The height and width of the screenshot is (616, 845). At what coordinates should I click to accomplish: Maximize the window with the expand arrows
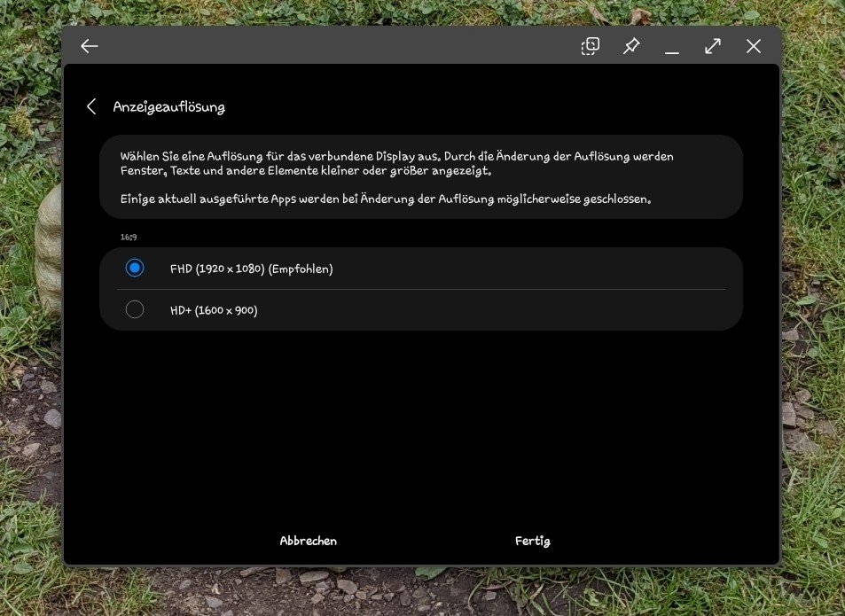click(x=712, y=46)
